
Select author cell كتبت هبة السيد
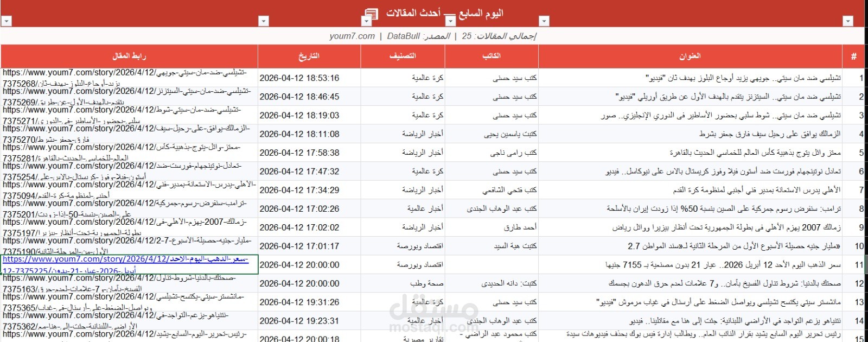pos(492,246)
